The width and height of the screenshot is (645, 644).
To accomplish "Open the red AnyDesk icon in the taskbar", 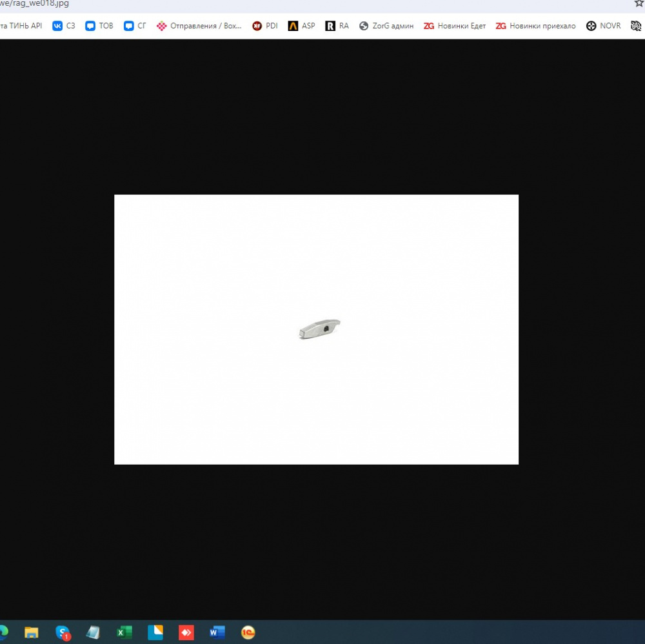I will 186,632.
